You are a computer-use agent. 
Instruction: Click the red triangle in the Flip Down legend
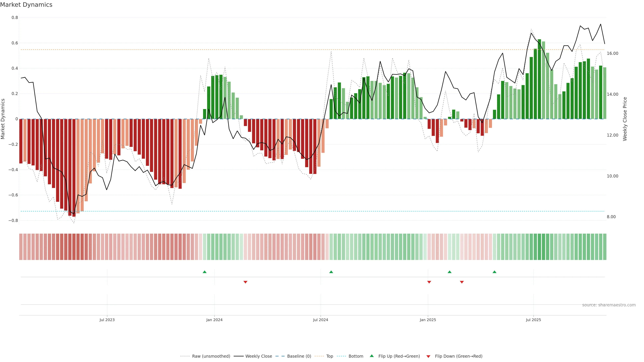click(x=428, y=356)
